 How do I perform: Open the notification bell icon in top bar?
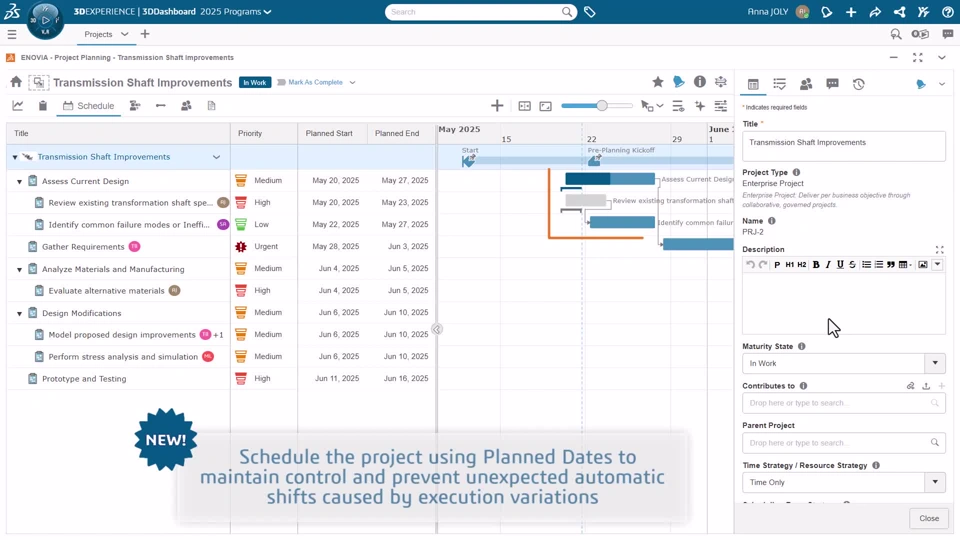tap(827, 12)
